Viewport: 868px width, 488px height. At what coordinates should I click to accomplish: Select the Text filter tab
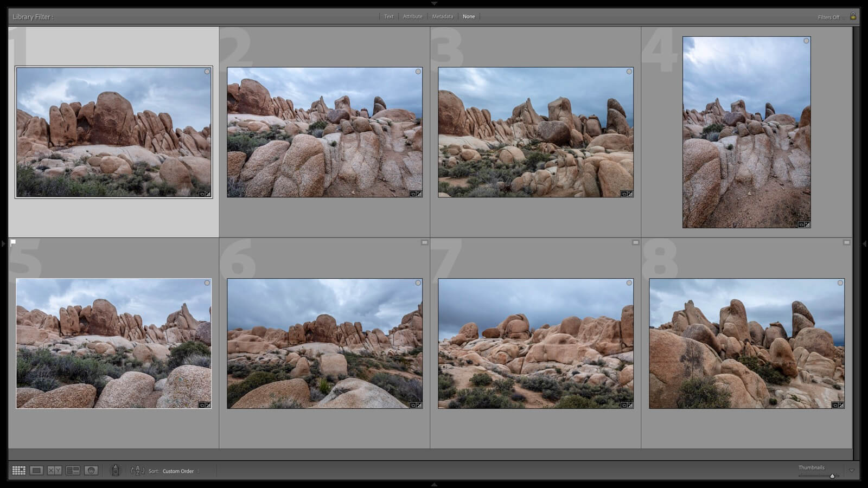coord(389,17)
